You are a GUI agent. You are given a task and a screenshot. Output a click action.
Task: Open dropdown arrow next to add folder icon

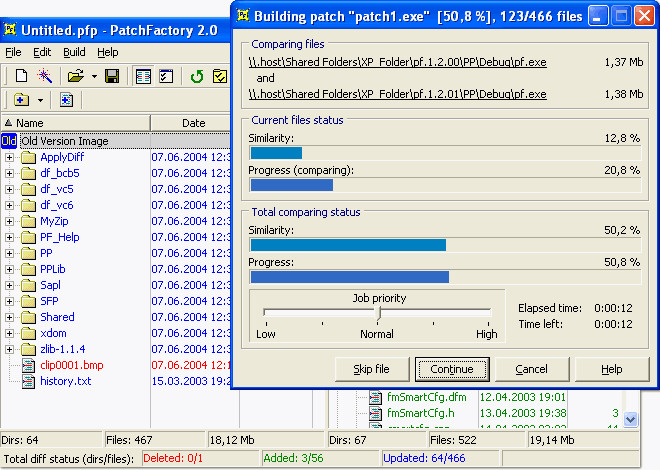tap(40, 100)
